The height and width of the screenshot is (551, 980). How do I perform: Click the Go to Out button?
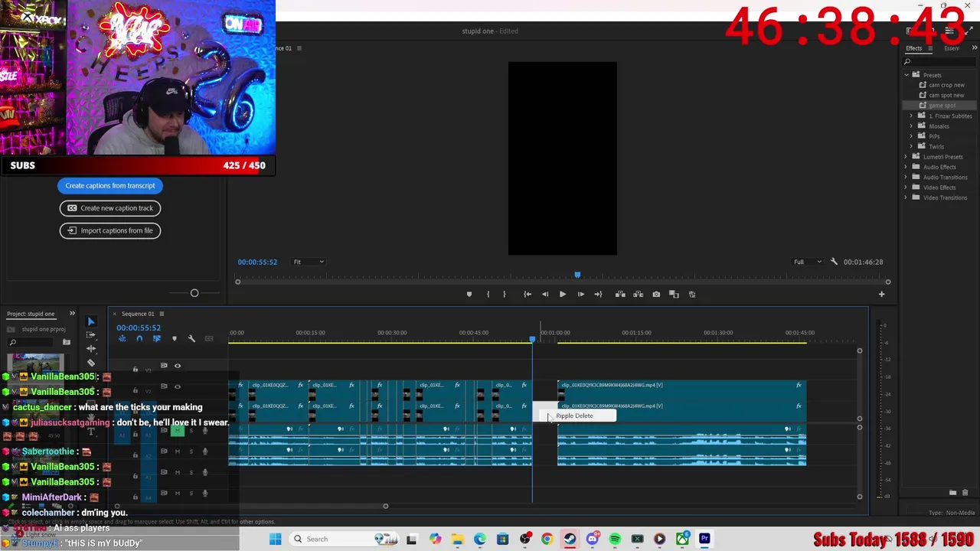pos(598,295)
